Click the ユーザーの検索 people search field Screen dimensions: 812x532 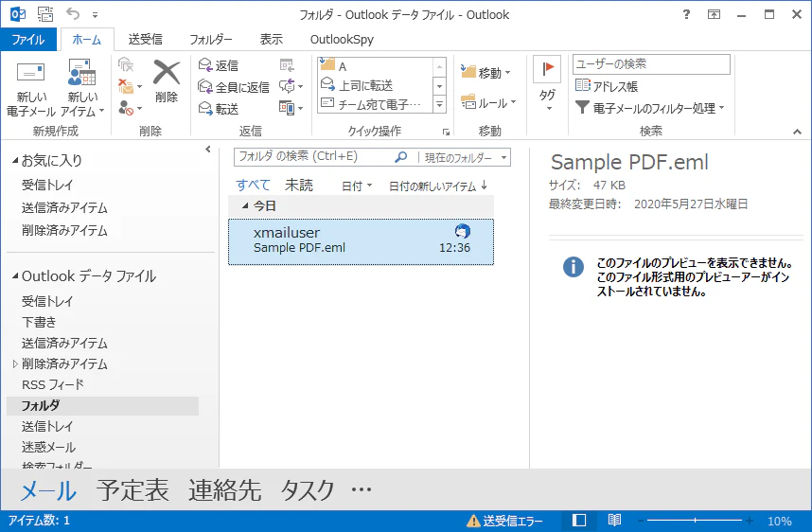coord(651,64)
